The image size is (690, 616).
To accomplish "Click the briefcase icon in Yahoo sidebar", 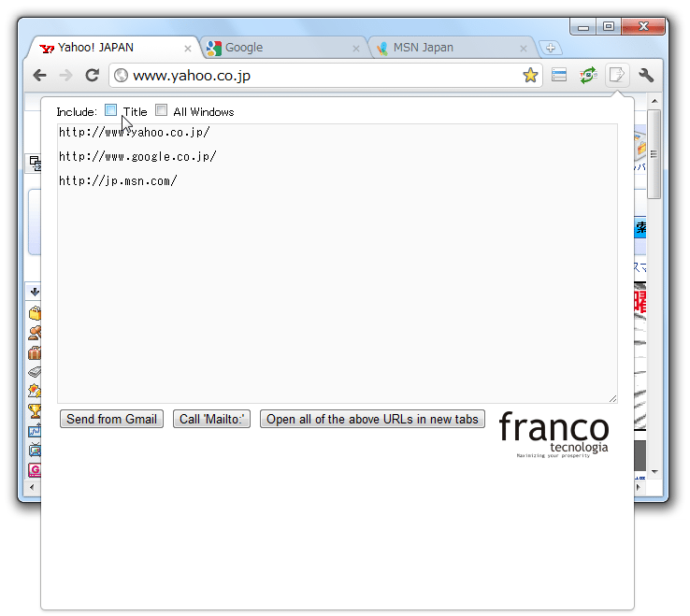I will tap(35, 353).
